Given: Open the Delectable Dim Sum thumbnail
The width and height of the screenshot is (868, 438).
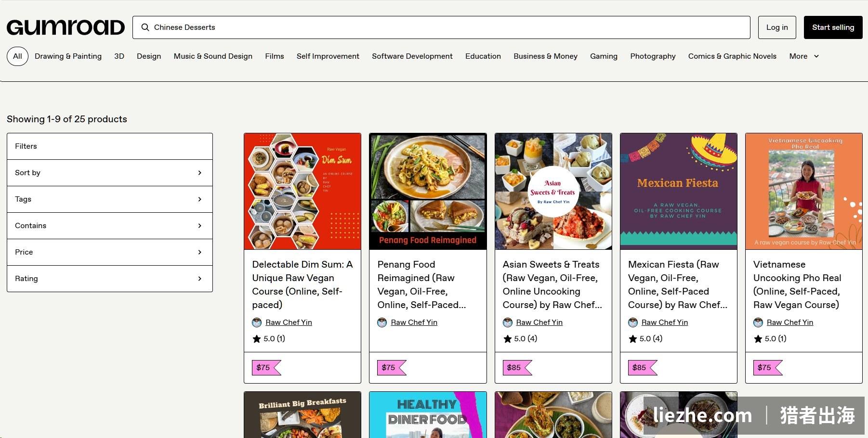Looking at the screenshot, I should pyautogui.click(x=302, y=192).
